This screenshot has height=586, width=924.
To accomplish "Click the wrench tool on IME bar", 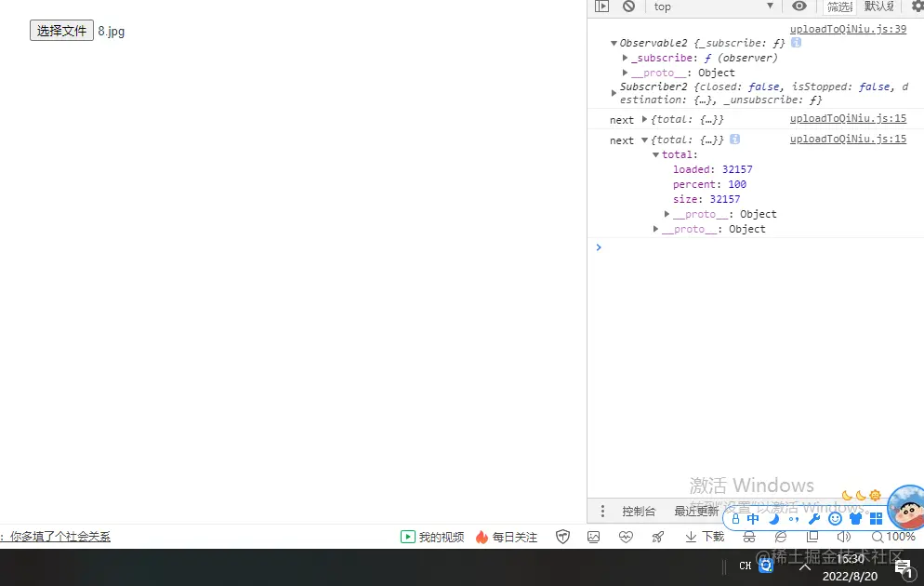I will (814, 519).
